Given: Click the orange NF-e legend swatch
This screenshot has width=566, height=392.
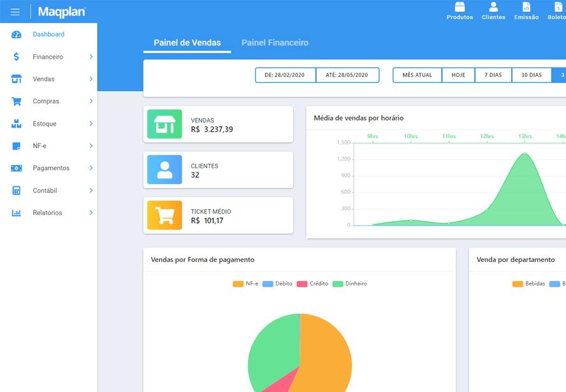Looking at the screenshot, I should 238,284.
